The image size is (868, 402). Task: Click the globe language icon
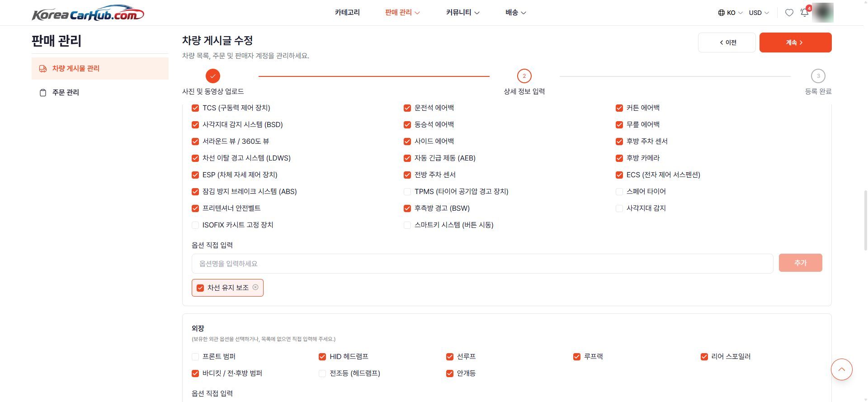click(722, 13)
